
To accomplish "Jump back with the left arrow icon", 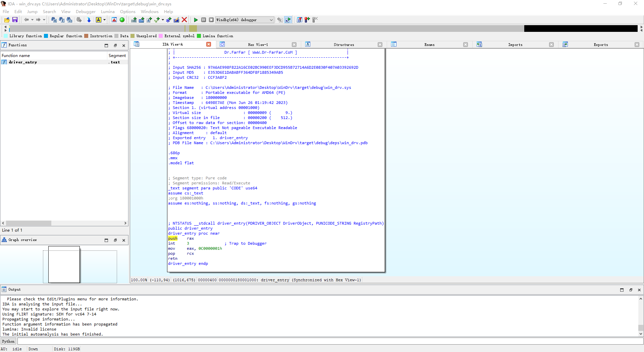I will 26,20.
